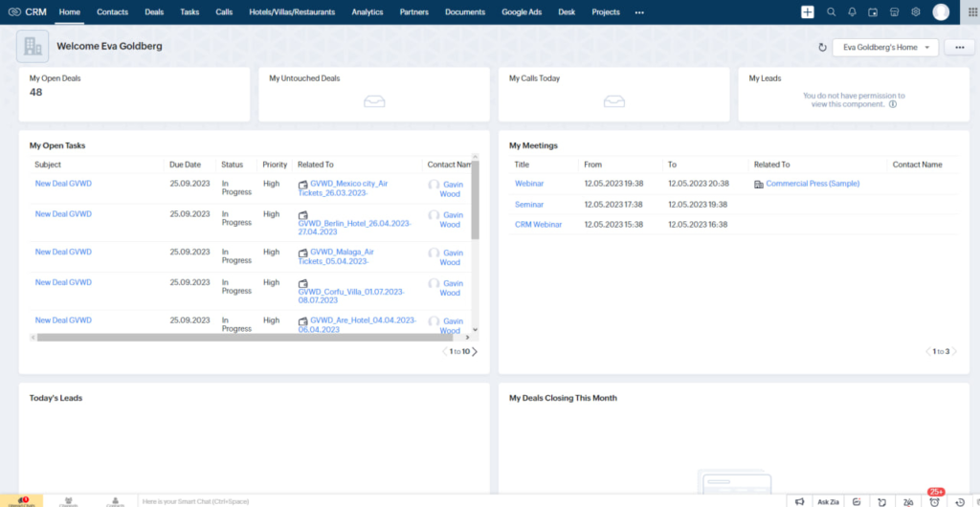Open the calendar icon in header
The height and width of the screenshot is (507, 980).
[x=873, y=11]
